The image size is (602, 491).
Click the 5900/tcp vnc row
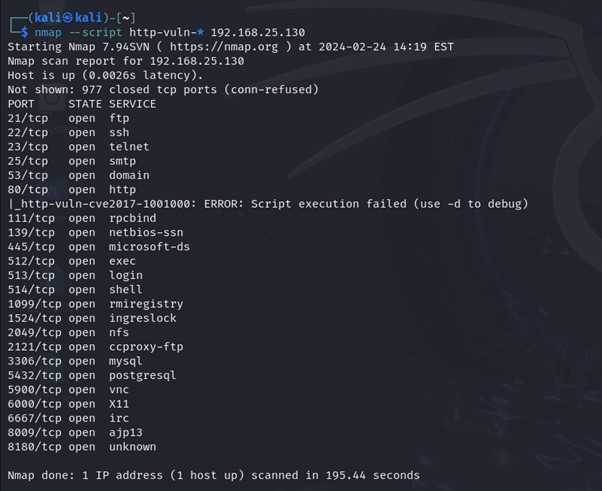tap(68, 390)
